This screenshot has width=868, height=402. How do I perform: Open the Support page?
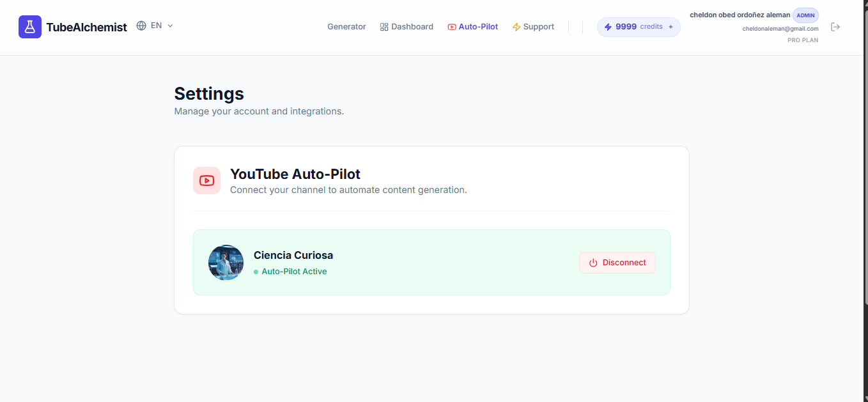(538, 26)
